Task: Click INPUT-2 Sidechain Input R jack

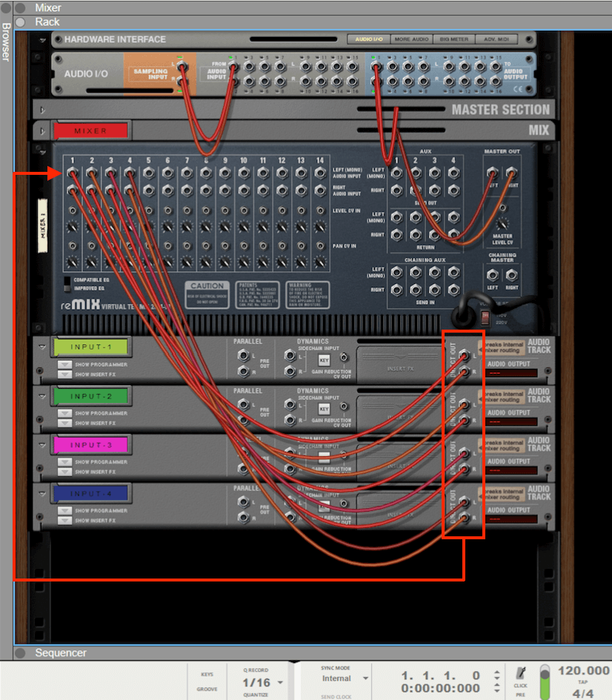Action: tap(290, 420)
